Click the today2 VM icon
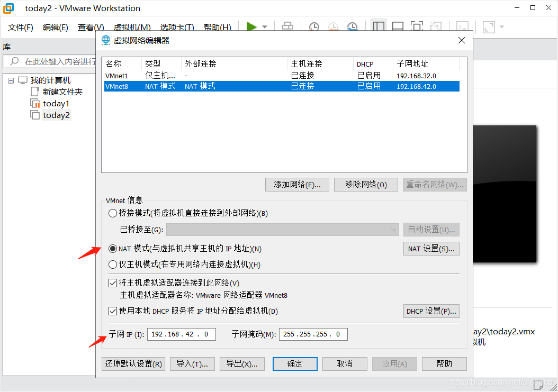Image resolution: width=558 pixels, height=392 pixels. pos(35,115)
